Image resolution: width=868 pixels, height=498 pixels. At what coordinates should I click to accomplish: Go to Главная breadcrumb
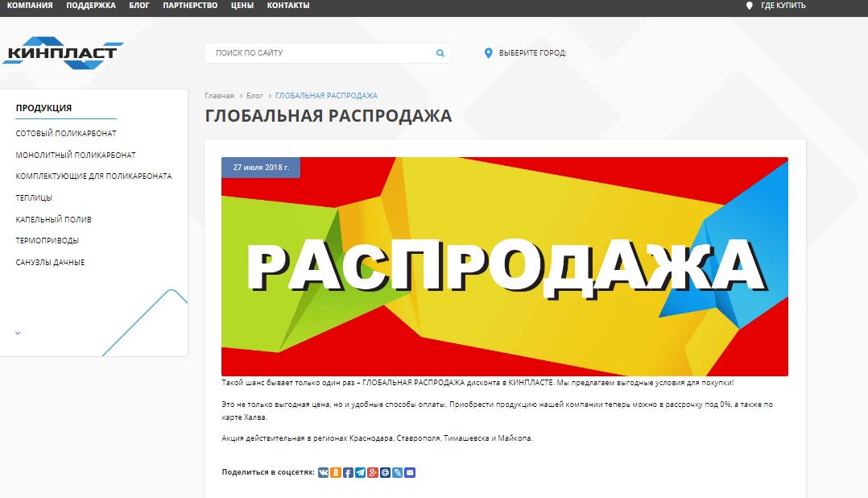tap(219, 96)
